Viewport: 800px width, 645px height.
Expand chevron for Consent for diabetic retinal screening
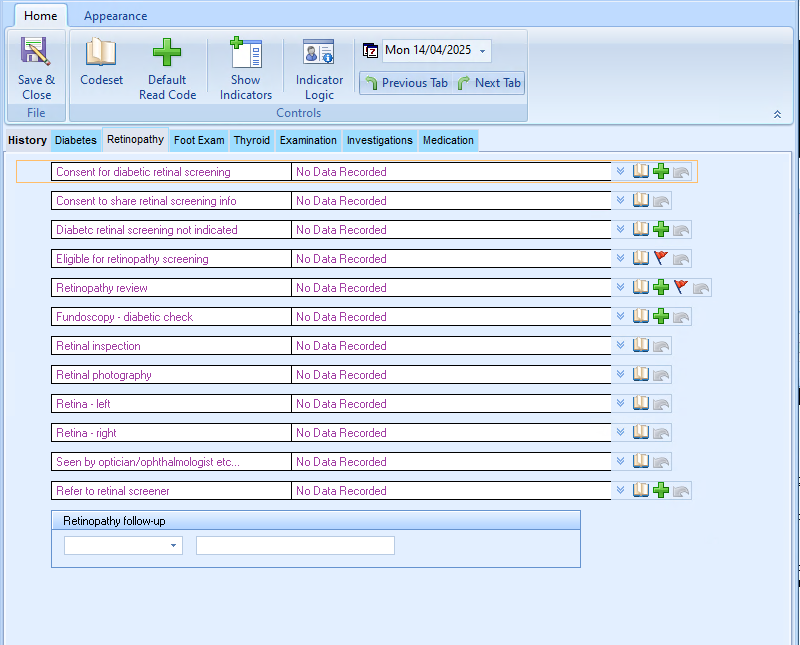coord(620,171)
